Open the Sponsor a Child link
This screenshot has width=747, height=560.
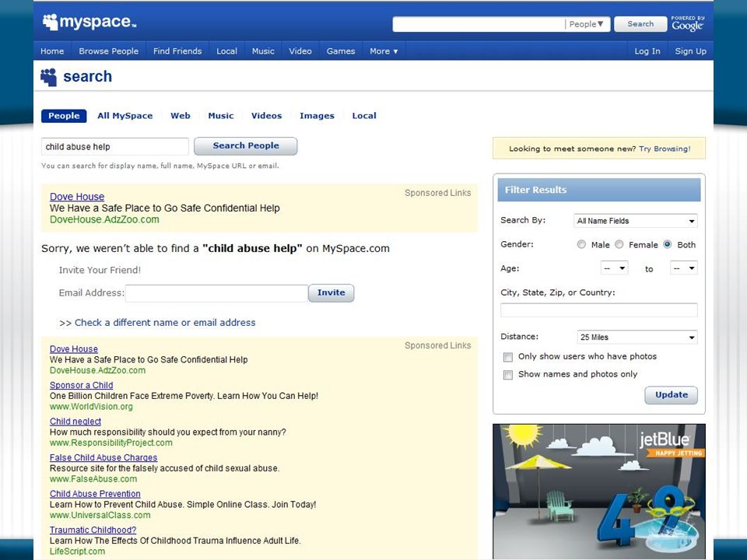coord(81,385)
